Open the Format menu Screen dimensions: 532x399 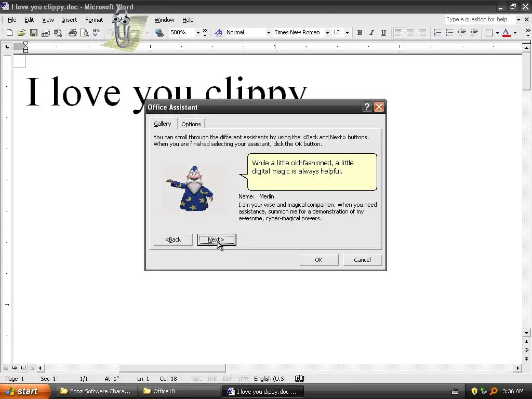[94, 20]
